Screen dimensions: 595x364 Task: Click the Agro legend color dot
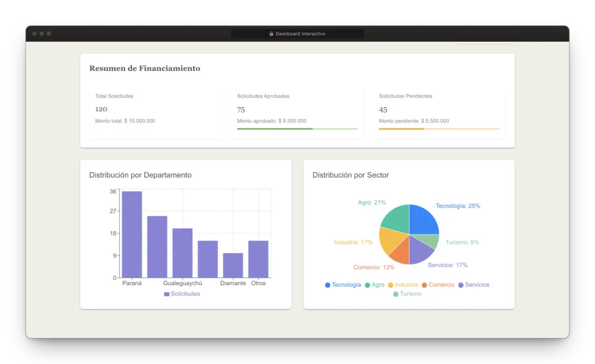tap(367, 285)
